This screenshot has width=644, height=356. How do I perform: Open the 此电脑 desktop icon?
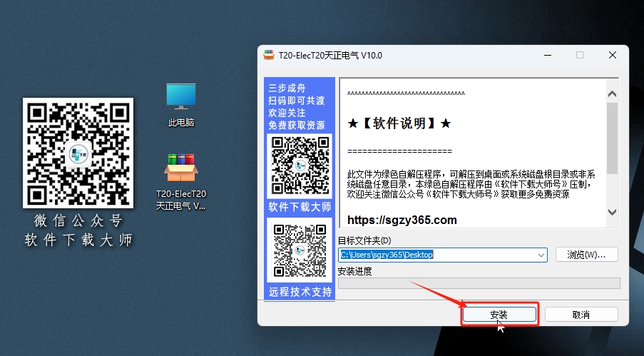[x=181, y=105]
